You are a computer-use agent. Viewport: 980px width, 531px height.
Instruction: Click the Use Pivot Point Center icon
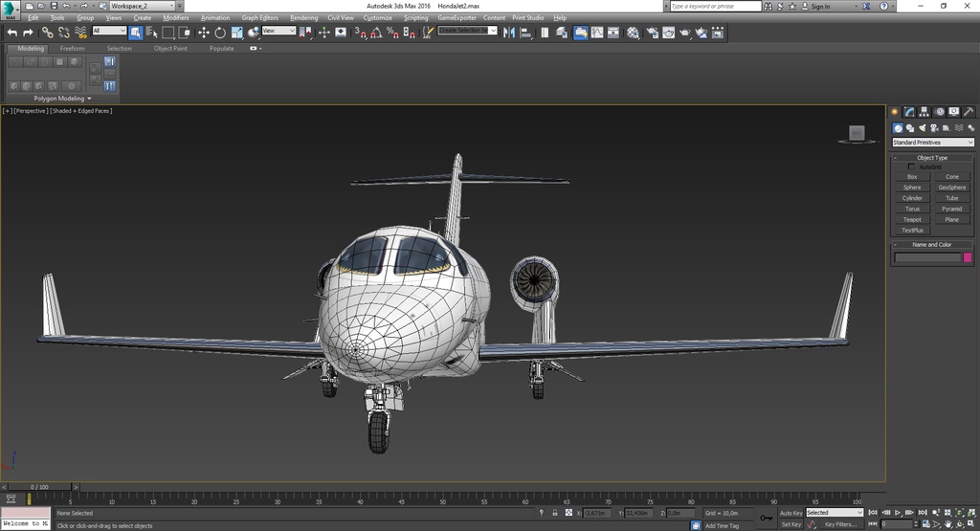click(306, 33)
